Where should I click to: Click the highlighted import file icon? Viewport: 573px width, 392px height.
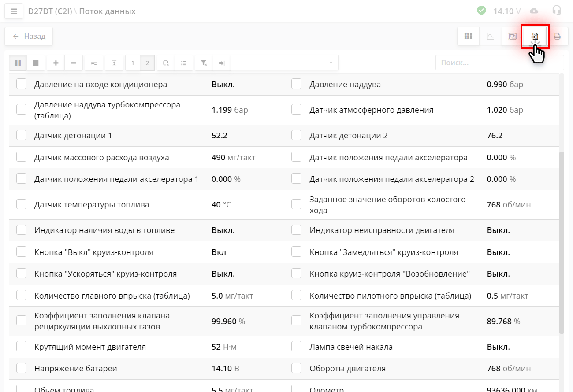(x=535, y=37)
